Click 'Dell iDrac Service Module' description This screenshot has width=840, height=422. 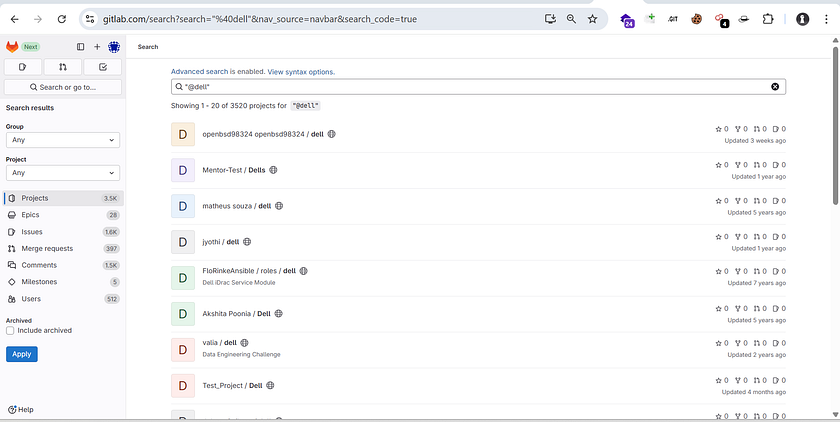coord(239,282)
